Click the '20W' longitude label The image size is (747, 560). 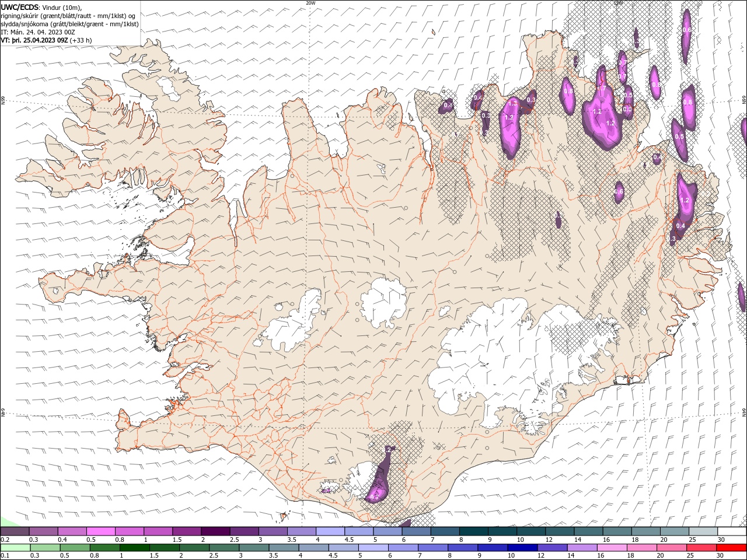pos(310,3)
